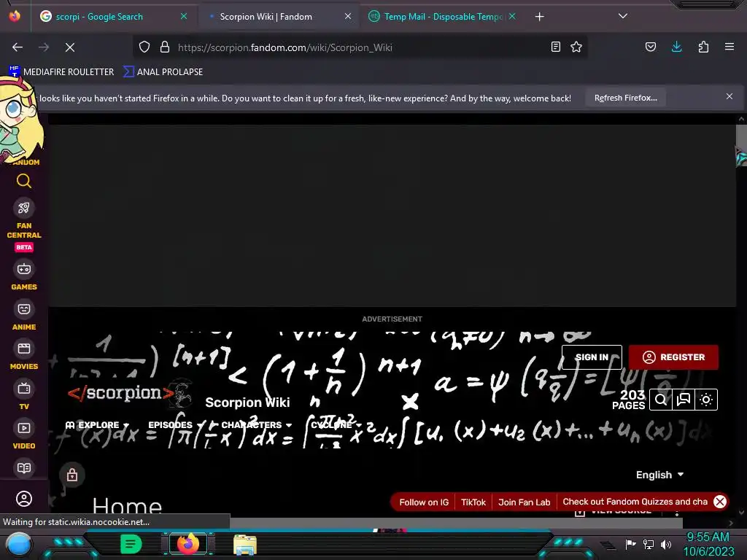The image size is (747, 560).
Task: Dismiss the Firefox refresh notification bar
Action: (x=729, y=96)
